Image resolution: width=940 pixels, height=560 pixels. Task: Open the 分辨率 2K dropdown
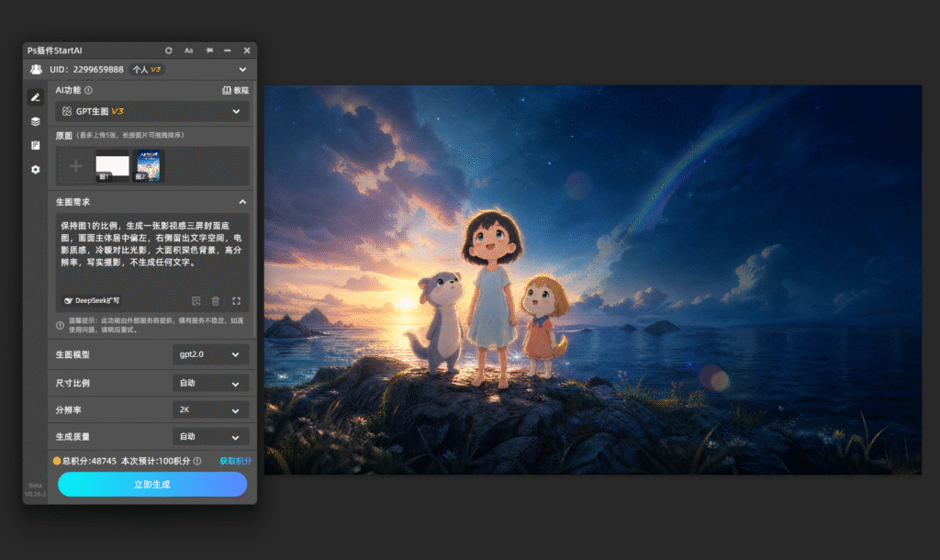coord(210,410)
